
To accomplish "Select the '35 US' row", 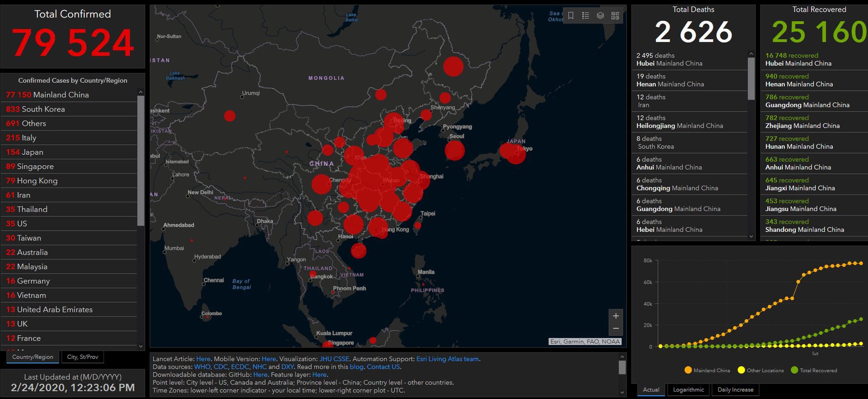I will pos(69,224).
